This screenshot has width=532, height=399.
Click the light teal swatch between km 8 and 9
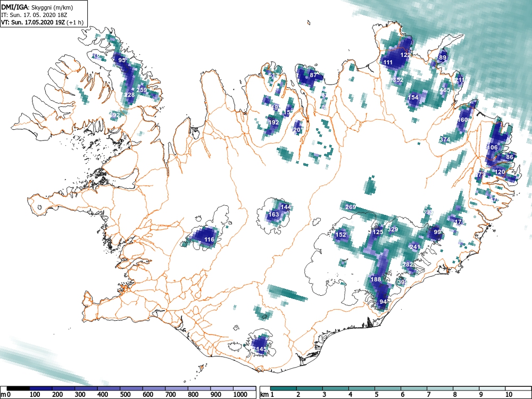click(466, 388)
